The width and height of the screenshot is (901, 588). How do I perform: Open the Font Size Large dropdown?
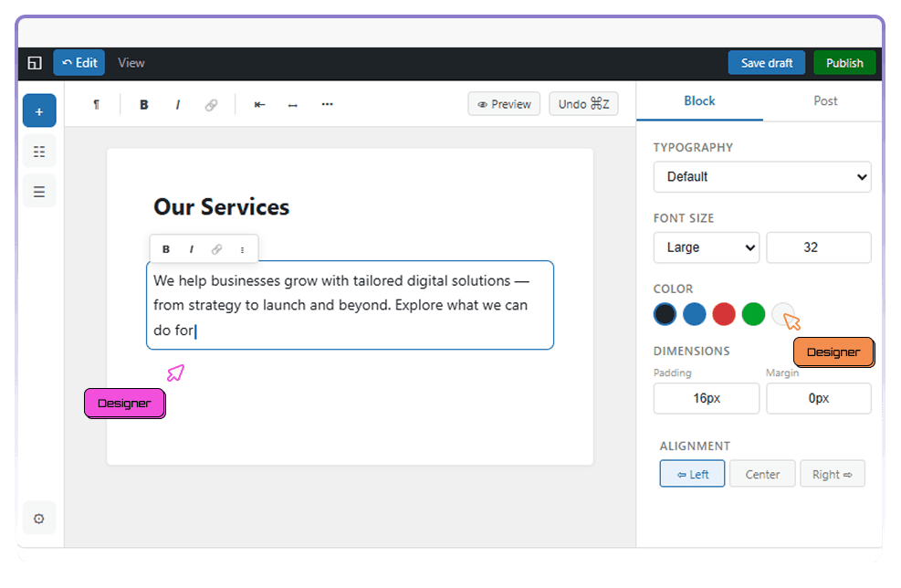707,247
